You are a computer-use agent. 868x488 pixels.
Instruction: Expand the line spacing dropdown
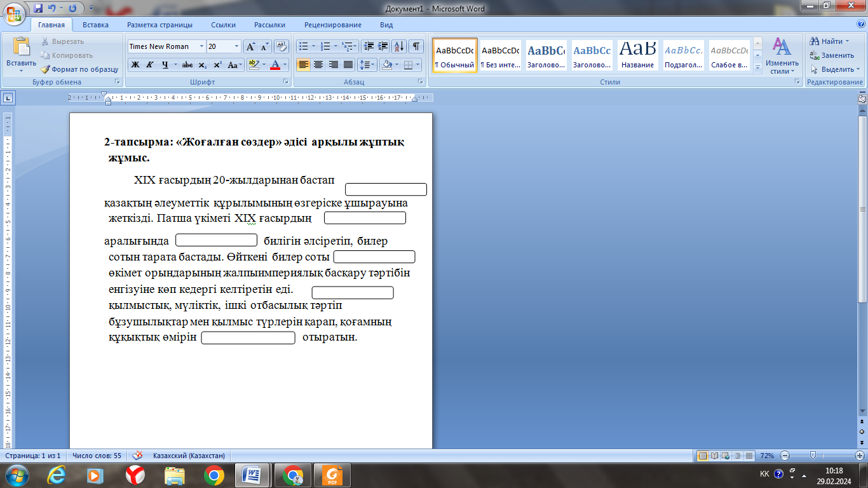pos(368,65)
